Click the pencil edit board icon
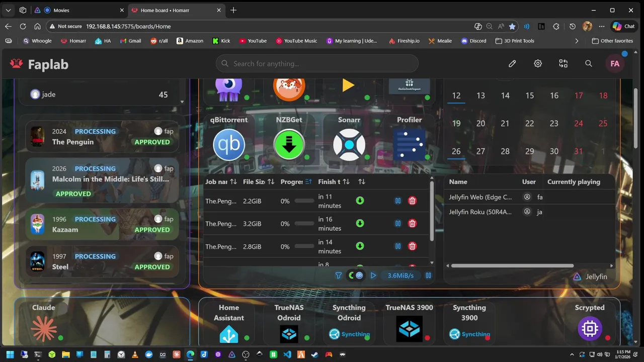 point(512,63)
